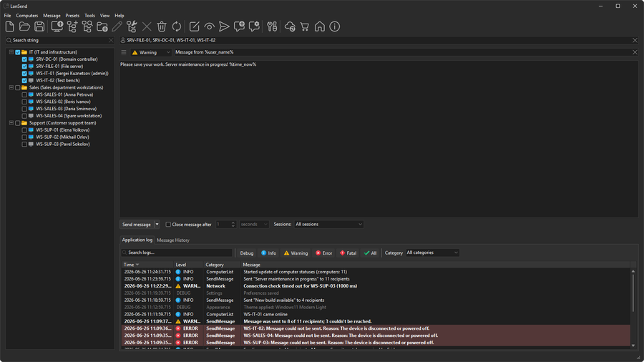Collapse the Support group tree node
The width and height of the screenshot is (644, 362).
click(11, 123)
